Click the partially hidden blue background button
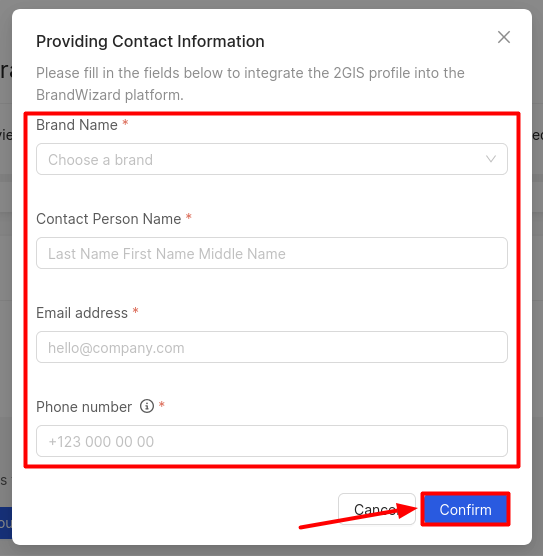543x556 pixels. point(6,523)
